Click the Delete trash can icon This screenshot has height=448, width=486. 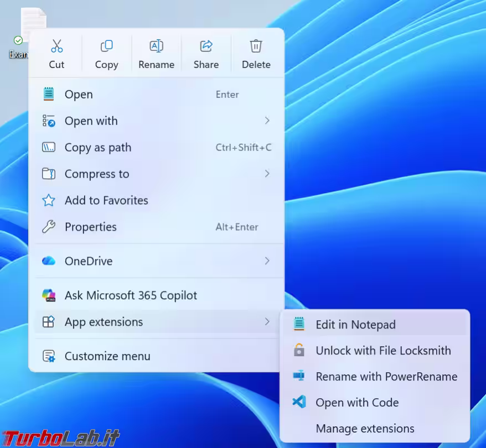pos(256,46)
